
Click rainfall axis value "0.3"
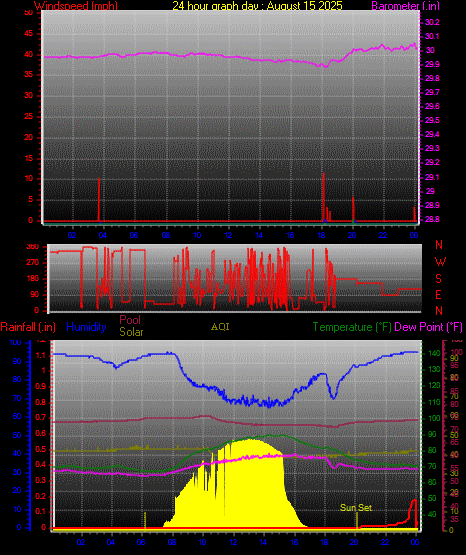coord(41,480)
